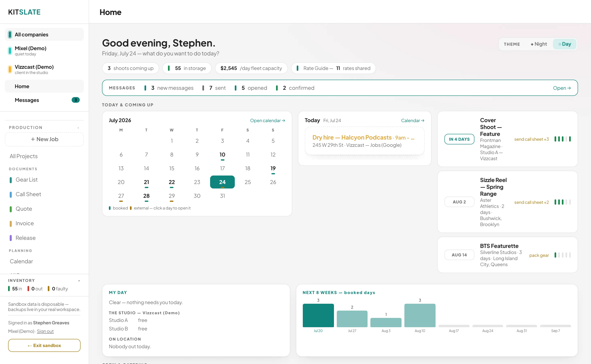This screenshot has height=364, width=591.
Task: Open Messages in sidebar
Action: (44, 100)
